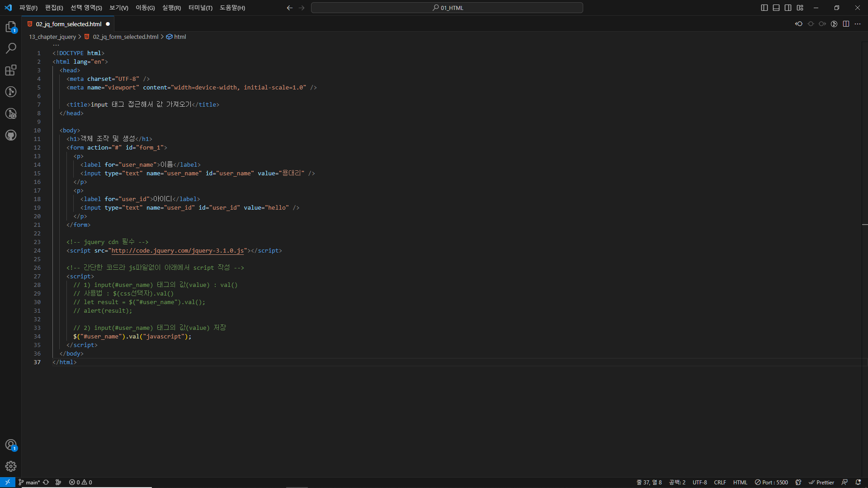
Task: Open the Accounts icon in activity bar
Action: tap(11, 445)
